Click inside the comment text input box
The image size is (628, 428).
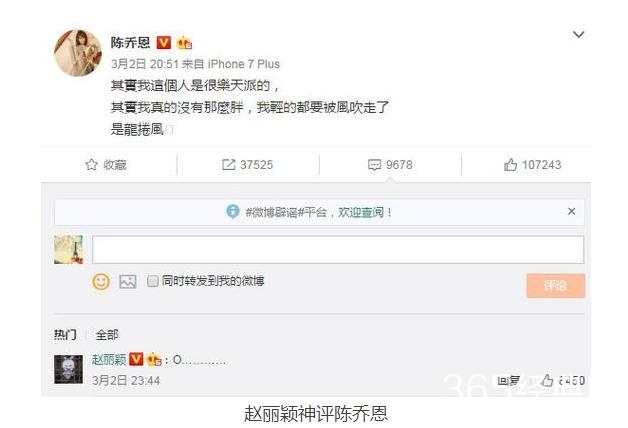coord(338,250)
